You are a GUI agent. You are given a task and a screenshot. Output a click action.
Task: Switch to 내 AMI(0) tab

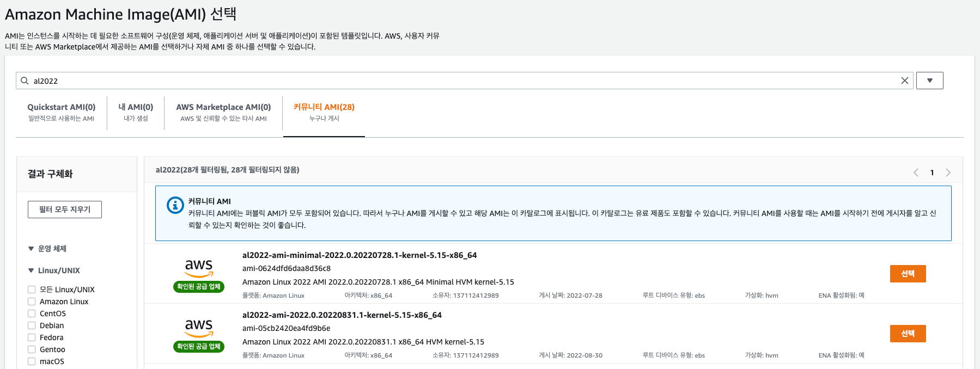[x=136, y=112]
